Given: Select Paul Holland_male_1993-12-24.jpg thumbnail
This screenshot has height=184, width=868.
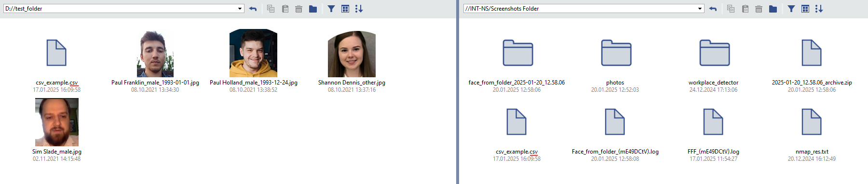Looking at the screenshot, I should point(253,53).
